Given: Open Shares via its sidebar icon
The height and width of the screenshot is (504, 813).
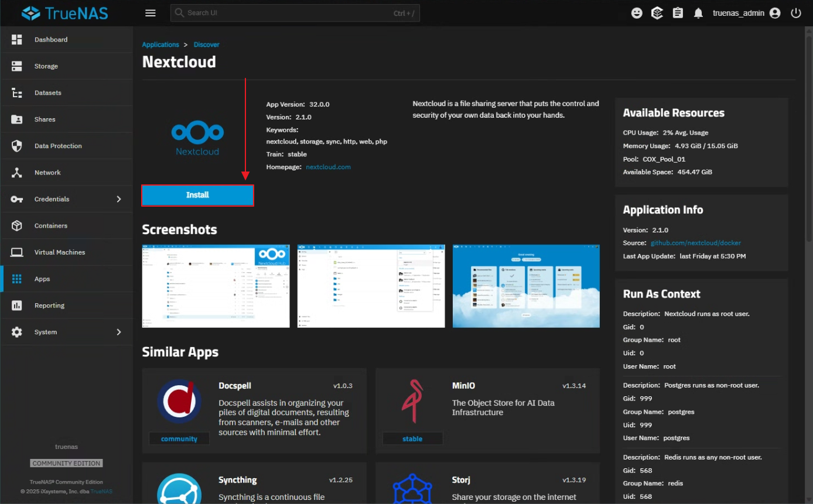Looking at the screenshot, I should 16,119.
